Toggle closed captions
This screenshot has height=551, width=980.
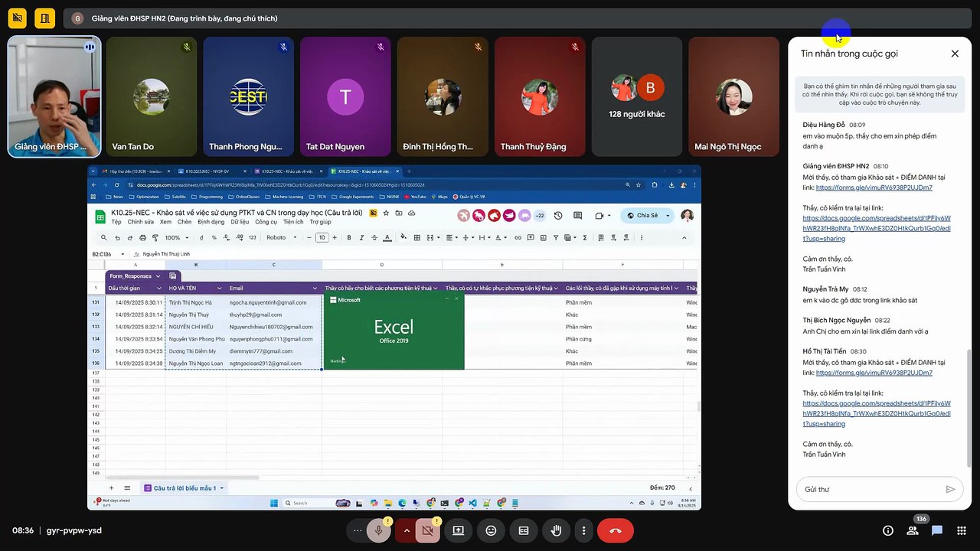point(524,530)
